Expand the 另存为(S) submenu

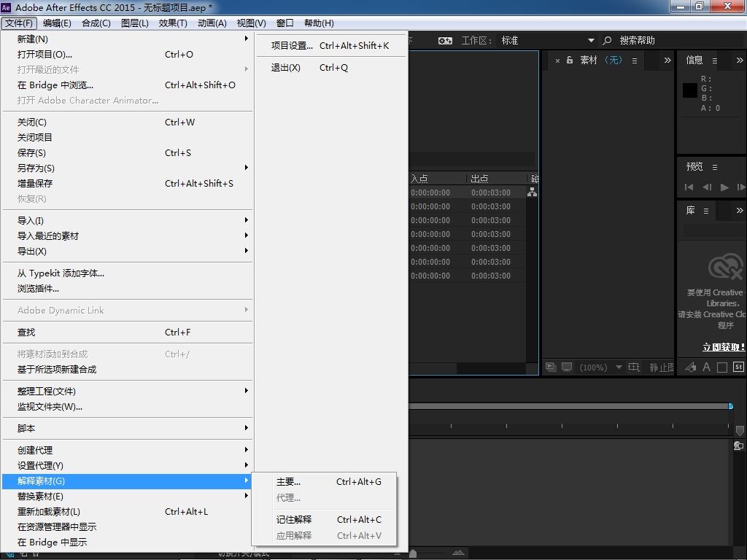pyautogui.click(x=128, y=168)
